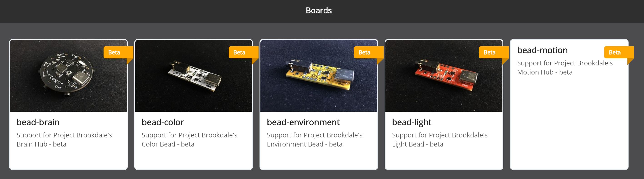This screenshot has width=644, height=179.
Task: Select the bead-brain title
Action: coord(38,122)
